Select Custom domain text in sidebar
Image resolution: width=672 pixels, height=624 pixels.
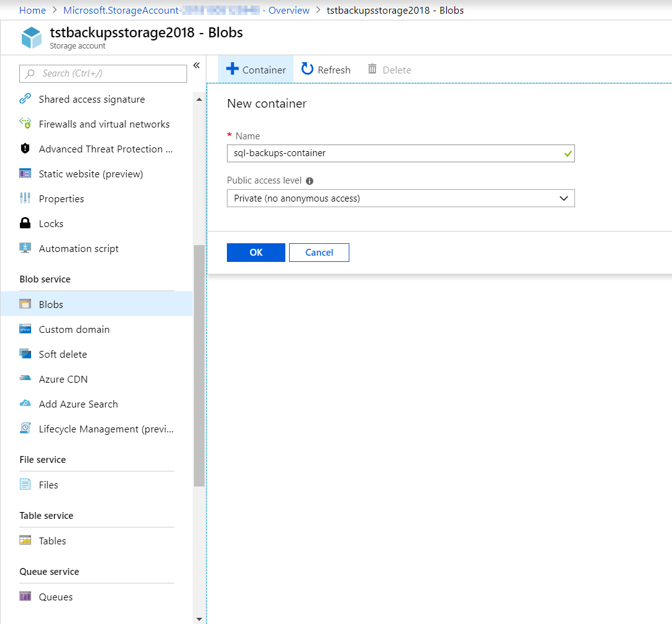pyautogui.click(x=74, y=329)
